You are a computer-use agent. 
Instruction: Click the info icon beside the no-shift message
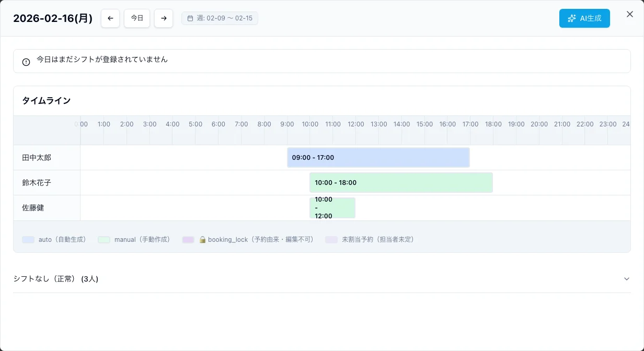[x=26, y=62]
